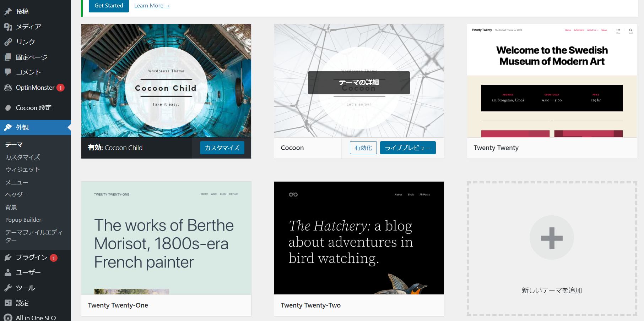Screen dimensions: 644x321
Task: Click the Twenty Twenty theme name
Action: pos(496,148)
